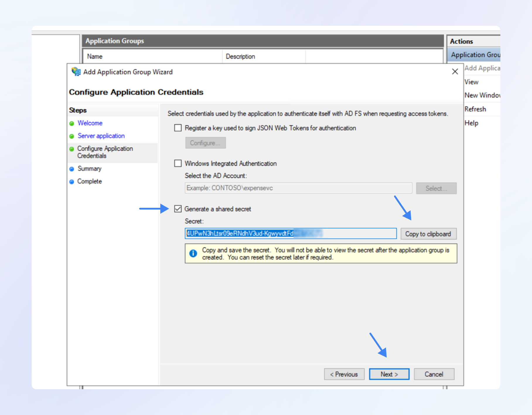Click blue bullet beside Summary step
Viewport: 532px width, 415px height.
(72, 169)
